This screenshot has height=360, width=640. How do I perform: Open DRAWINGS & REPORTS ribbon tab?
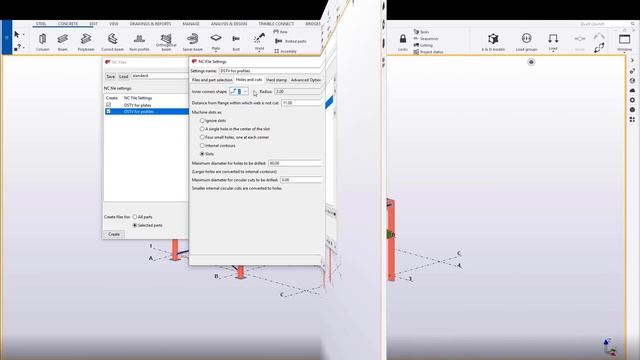click(x=151, y=24)
